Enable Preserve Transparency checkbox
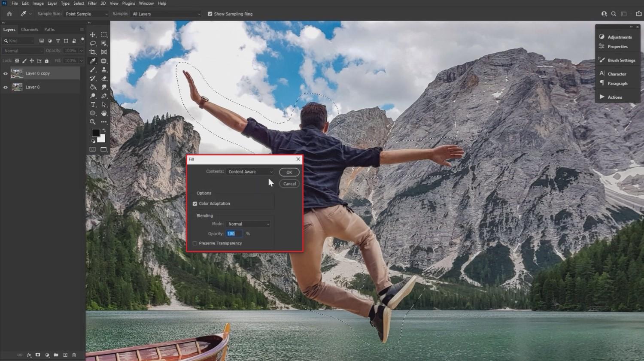Image resolution: width=644 pixels, height=361 pixels. click(195, 243)
